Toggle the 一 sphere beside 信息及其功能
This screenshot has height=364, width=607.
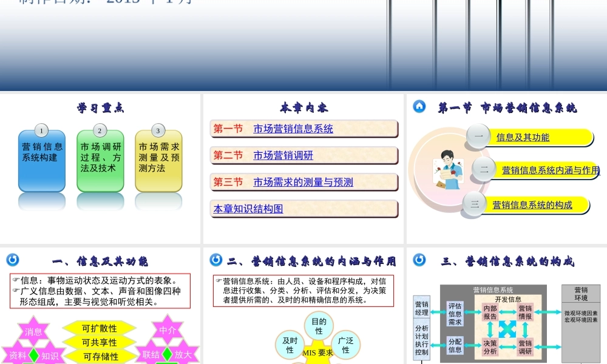[x=479, y=137]
